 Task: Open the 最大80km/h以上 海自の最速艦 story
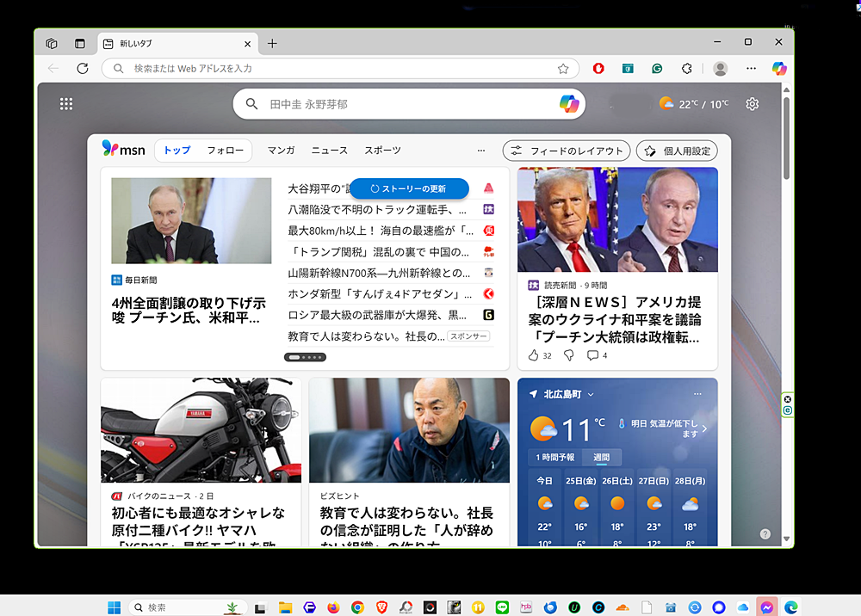(381, 231)
